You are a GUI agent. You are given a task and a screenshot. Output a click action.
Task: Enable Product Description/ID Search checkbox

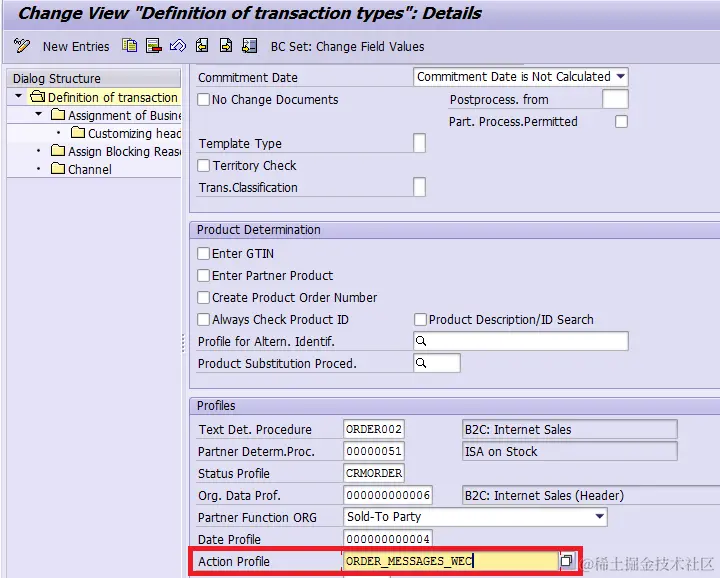420,319
